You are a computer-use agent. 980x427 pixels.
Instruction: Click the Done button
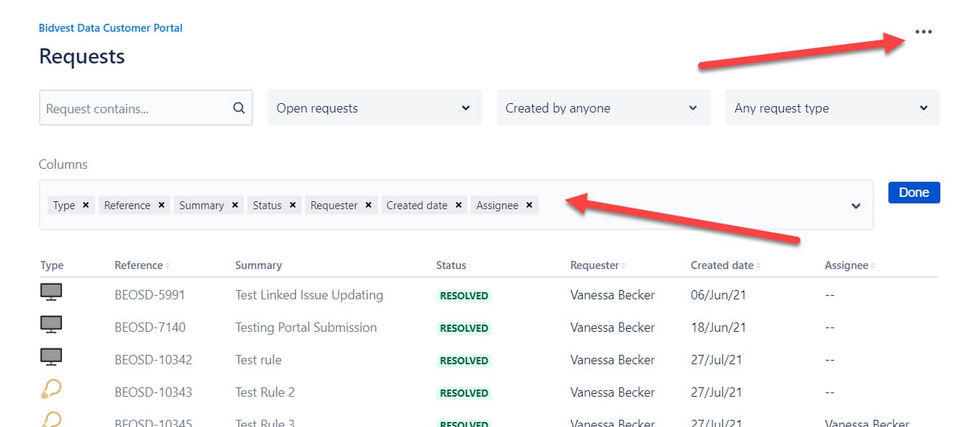[914, 193]
